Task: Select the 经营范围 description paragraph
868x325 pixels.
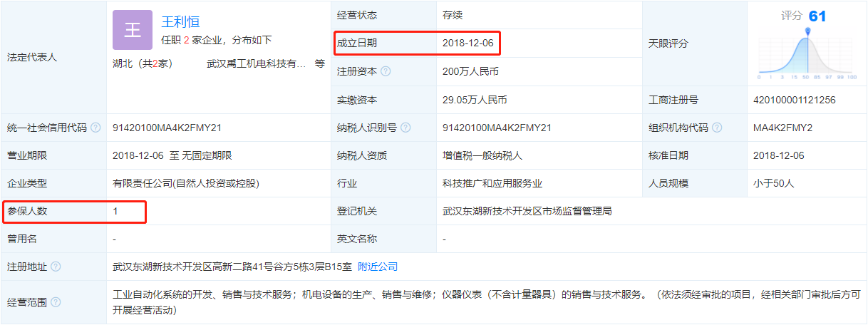Action: [487, 302]
